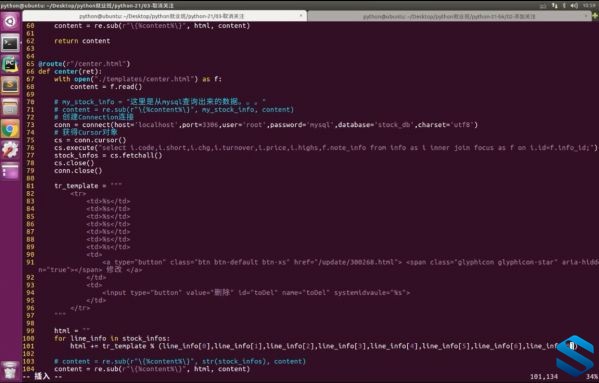The height and width of the screenshot is (383, 599).
Task: Click the Cursor comment on line 74
Action: [x=86, y=133]
